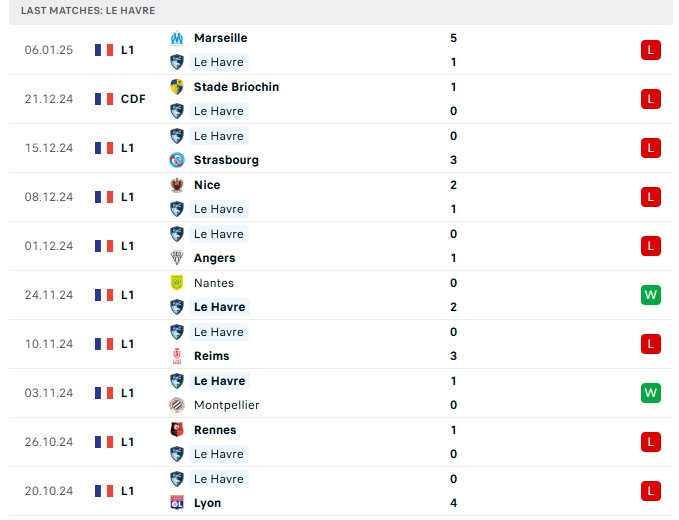
Task: Click the Angers team logo
Action: point(177,258)
